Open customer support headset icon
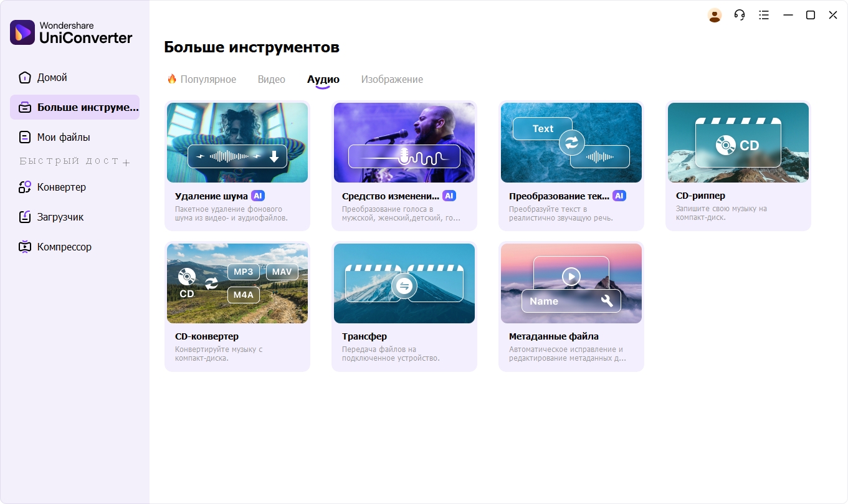 740,16
